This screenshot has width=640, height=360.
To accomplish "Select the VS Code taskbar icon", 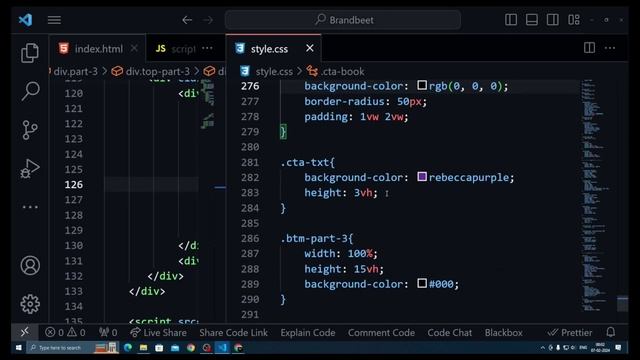I will point(222,348).
